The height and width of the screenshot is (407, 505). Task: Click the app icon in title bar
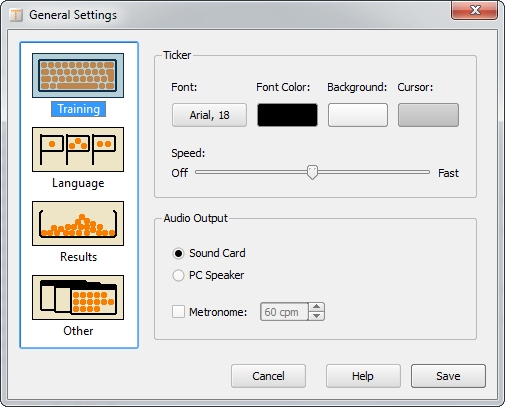(x=16, y=15)
